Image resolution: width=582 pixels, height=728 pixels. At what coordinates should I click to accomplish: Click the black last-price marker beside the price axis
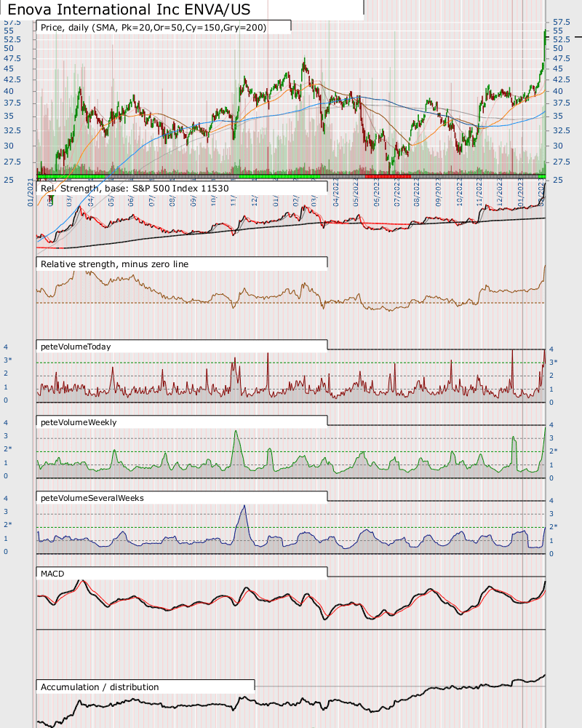(578, 36)
